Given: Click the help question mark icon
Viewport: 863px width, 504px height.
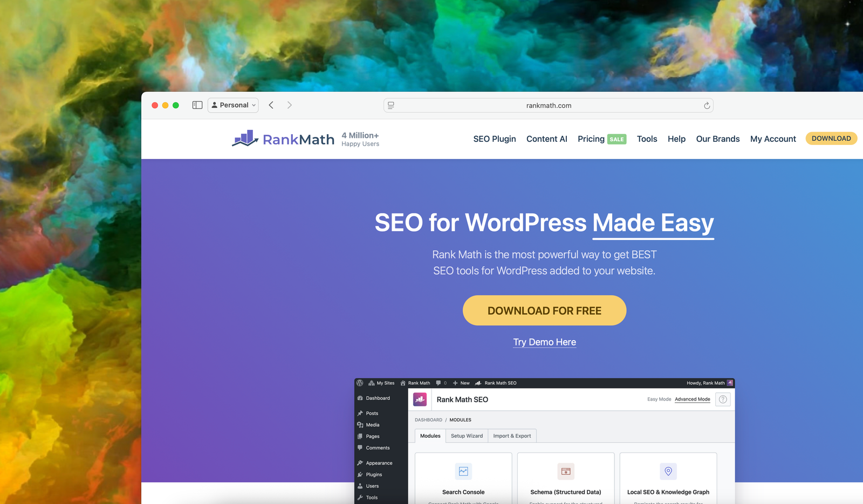Looking at the screenshot, I should 723,399.
